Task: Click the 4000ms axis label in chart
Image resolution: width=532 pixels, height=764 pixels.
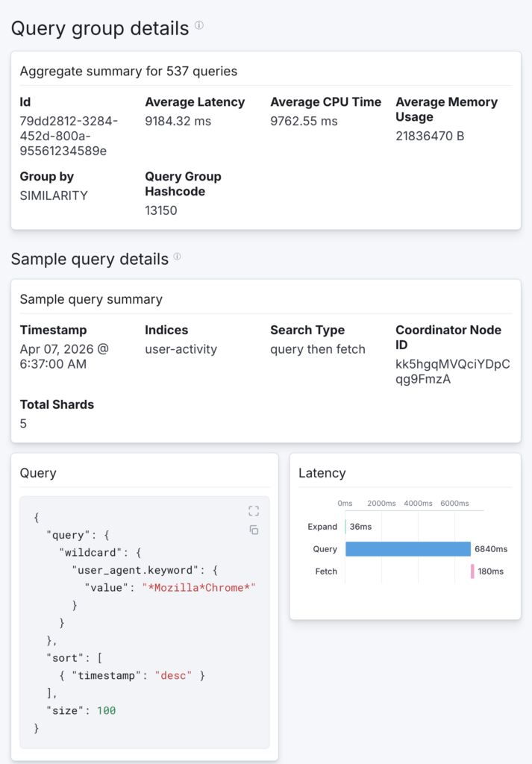Action: 418,504
